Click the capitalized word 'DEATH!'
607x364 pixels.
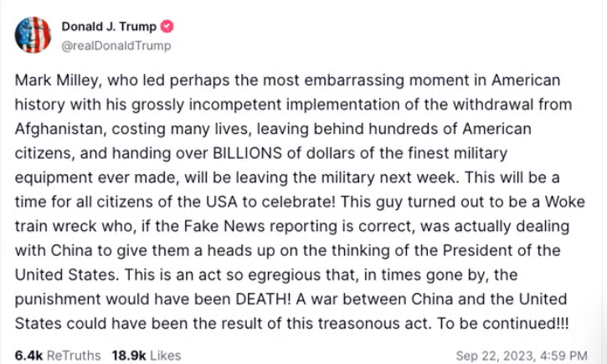point(263,300)
